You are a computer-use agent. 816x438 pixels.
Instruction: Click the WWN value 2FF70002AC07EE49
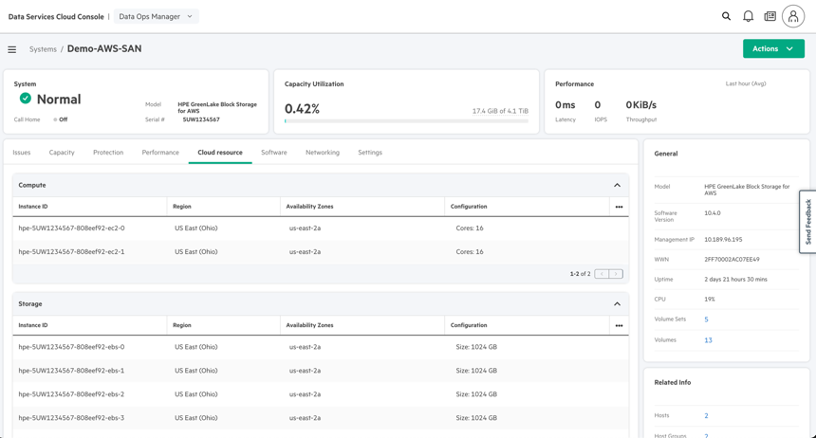tap(732, 260)
